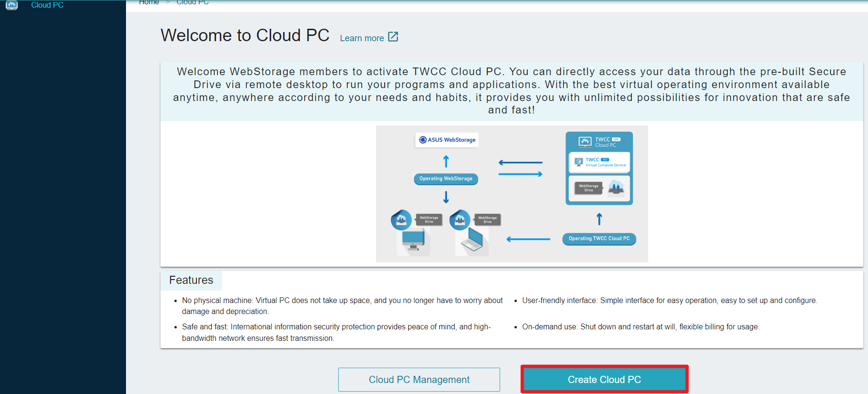Click the 'Safe and fast' feature text

336,332
